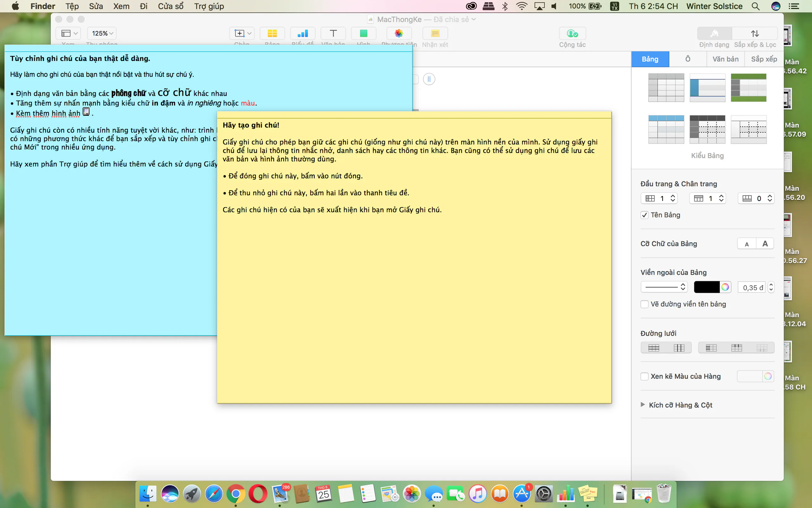Click the 0,35 đ outline width field
812x508 pixels.
point(752,287)
